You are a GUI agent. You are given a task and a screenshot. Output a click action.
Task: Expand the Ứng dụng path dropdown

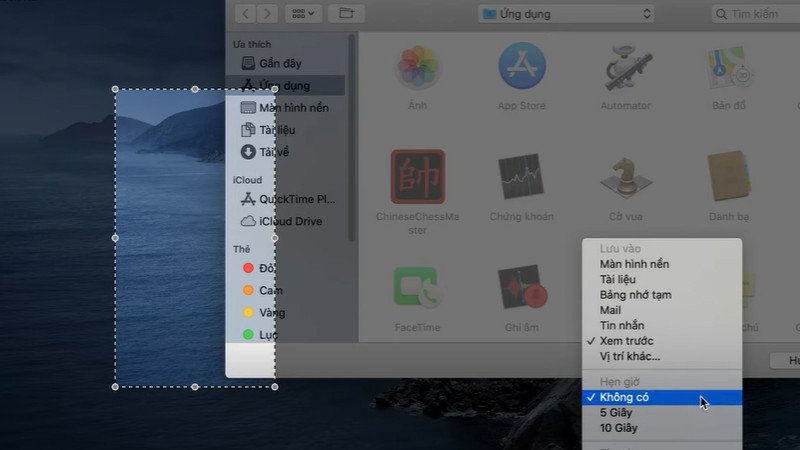tap(566, 14)
